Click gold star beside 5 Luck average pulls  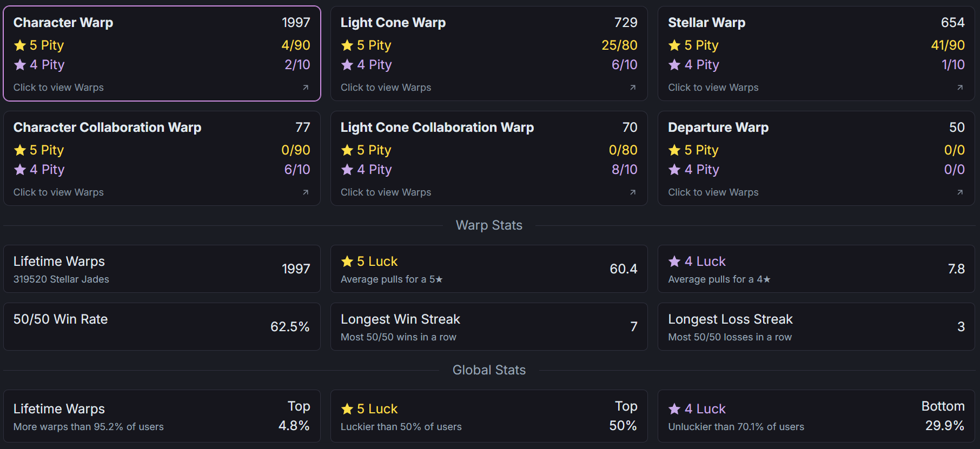click(347, 262)
